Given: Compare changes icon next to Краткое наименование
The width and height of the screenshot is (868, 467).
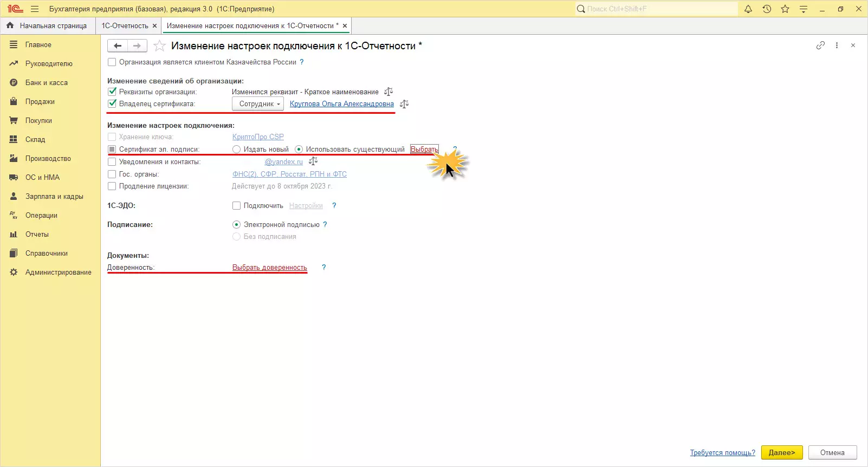Looking at the screenshot, I should point(388,92).
